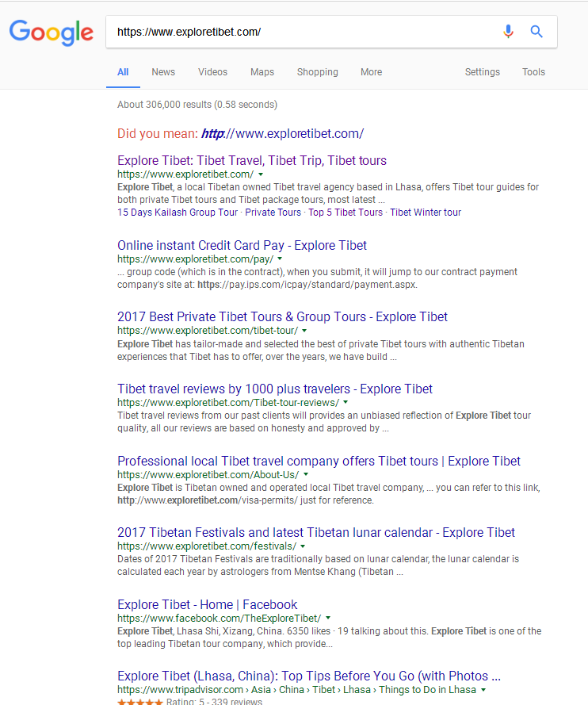Open the Videos tab
Image resolution: width=588 pixels, height=705 pixels.
212,72
